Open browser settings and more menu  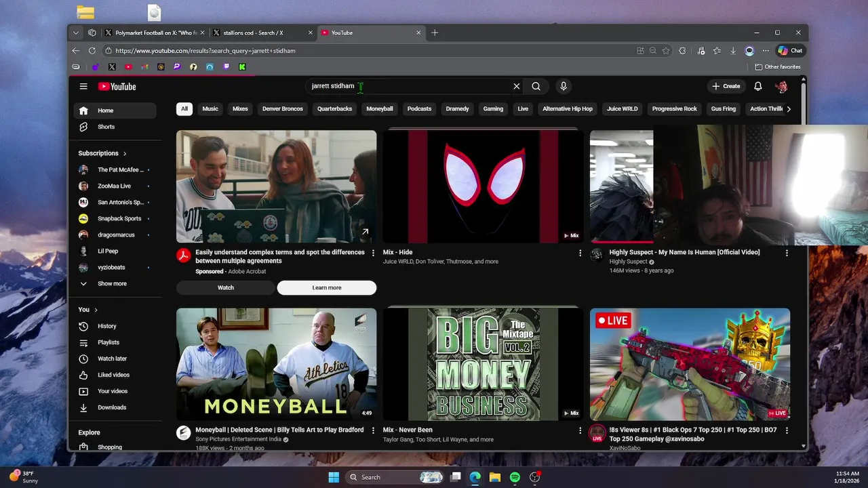(766, 50)
